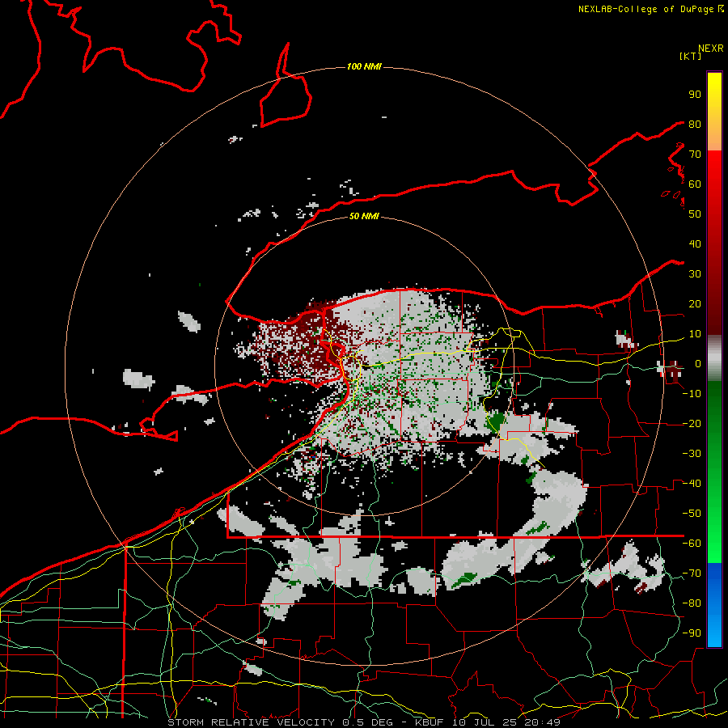The height and width of the screenshot is (728, 728).
Task: Click the 10 JUL 25 20:49 timestamp
Action: point(506,722)
